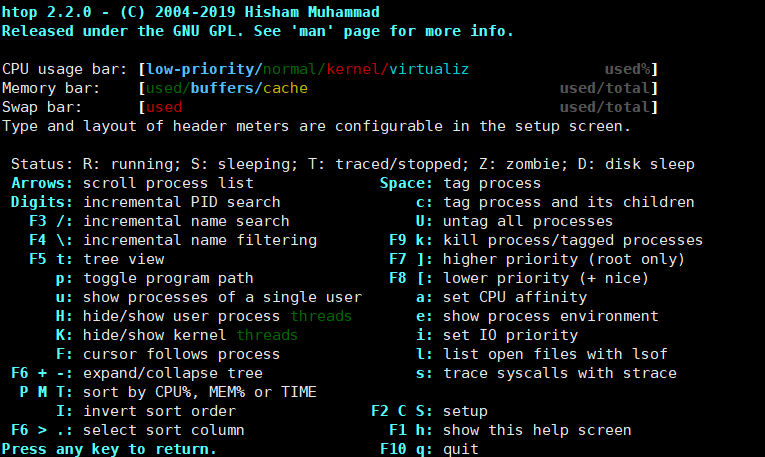Click the 'Swap bar:' label
Image resolution: width=765 pixels, height=457 pixels.
point(42,107)
